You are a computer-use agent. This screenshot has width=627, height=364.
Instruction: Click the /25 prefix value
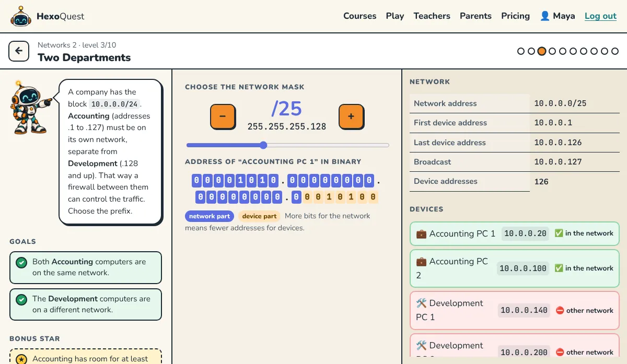(x=287, y=109)
